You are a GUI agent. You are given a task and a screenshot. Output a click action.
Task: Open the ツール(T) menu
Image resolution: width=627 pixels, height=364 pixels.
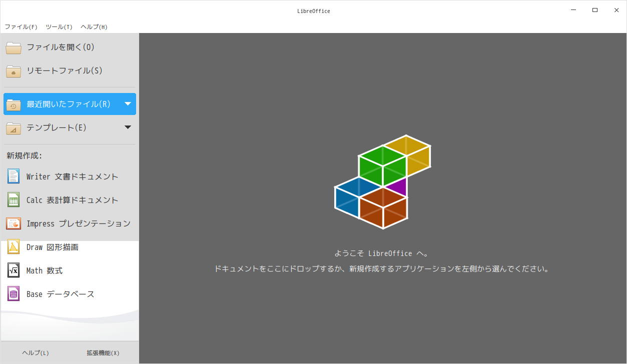point(59,27)
